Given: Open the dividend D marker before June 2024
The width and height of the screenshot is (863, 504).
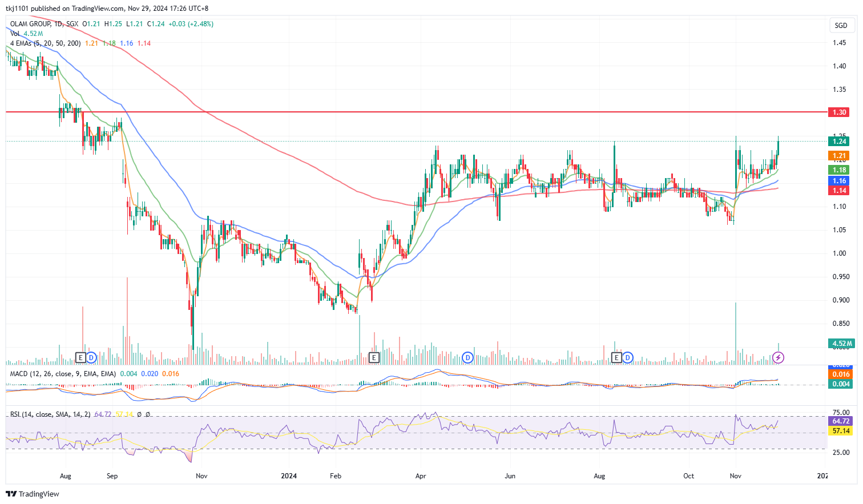Looking at the screenshot, I should coord(467,358).
